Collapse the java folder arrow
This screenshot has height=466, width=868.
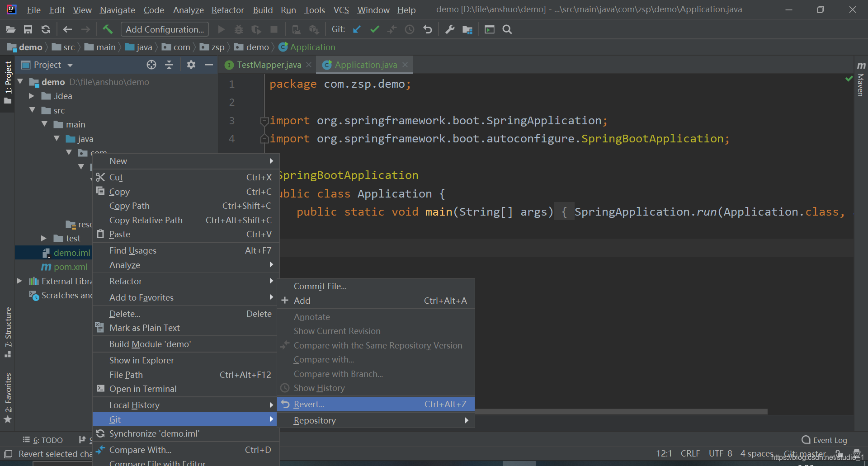[57, 139]
